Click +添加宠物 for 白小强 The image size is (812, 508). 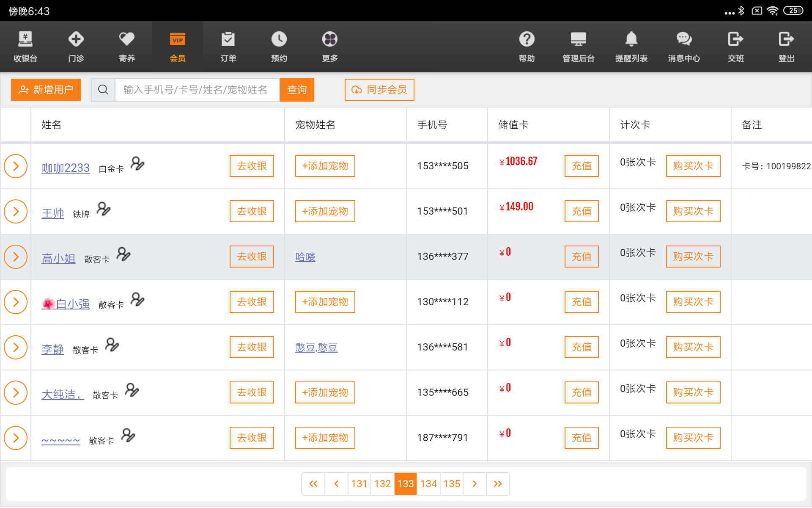[325, 302]
